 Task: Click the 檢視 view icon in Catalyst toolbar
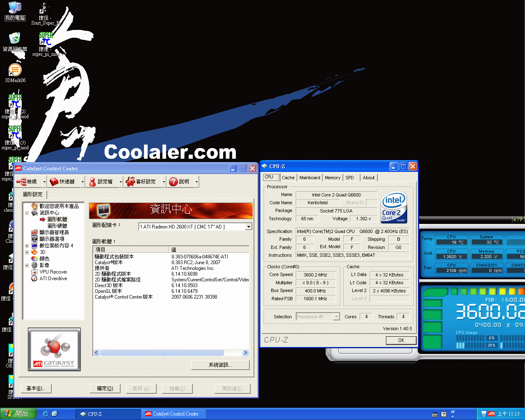pyautogui.click(x=27, y=181)
